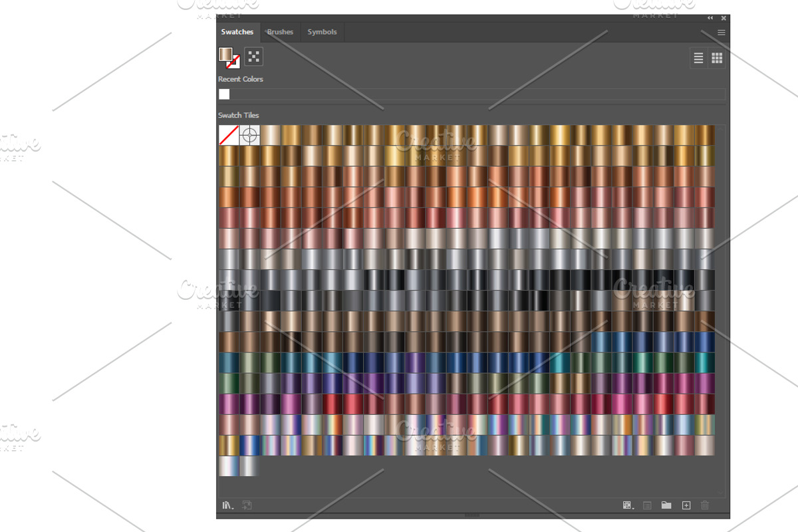This screenshot has height=532, width=798.
Task: Open Swatch Options
Action: pyautogui.click(x=647, y=505)
